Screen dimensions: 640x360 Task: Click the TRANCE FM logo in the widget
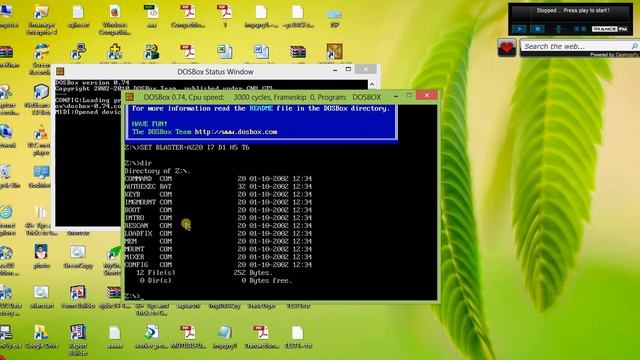point(610,29)
